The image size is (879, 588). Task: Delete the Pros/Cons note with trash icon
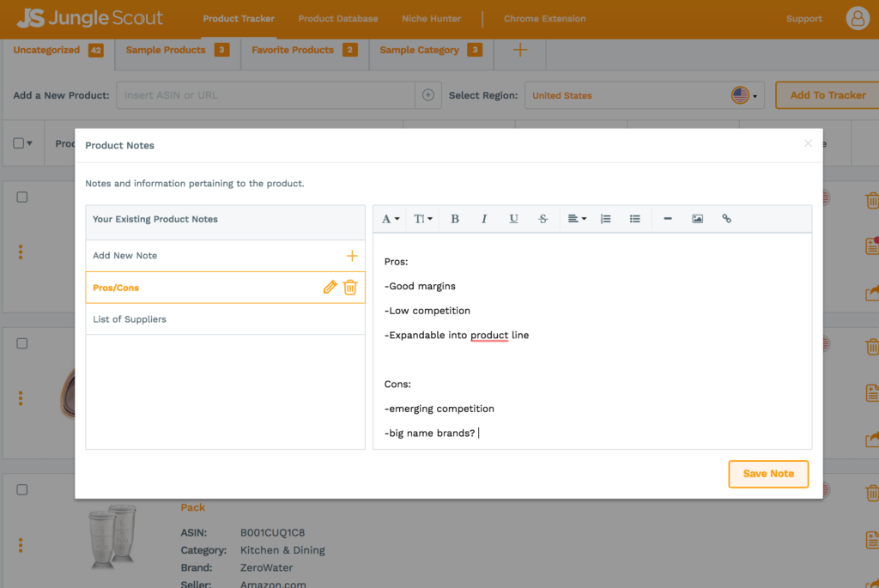pyautogui.click(x=350, y=288)
